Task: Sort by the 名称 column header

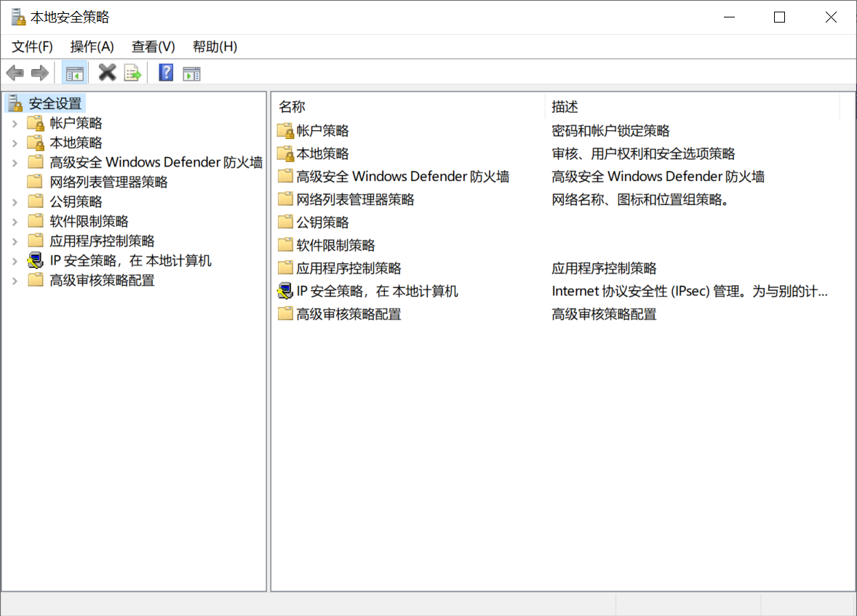Action: [409, 107]
